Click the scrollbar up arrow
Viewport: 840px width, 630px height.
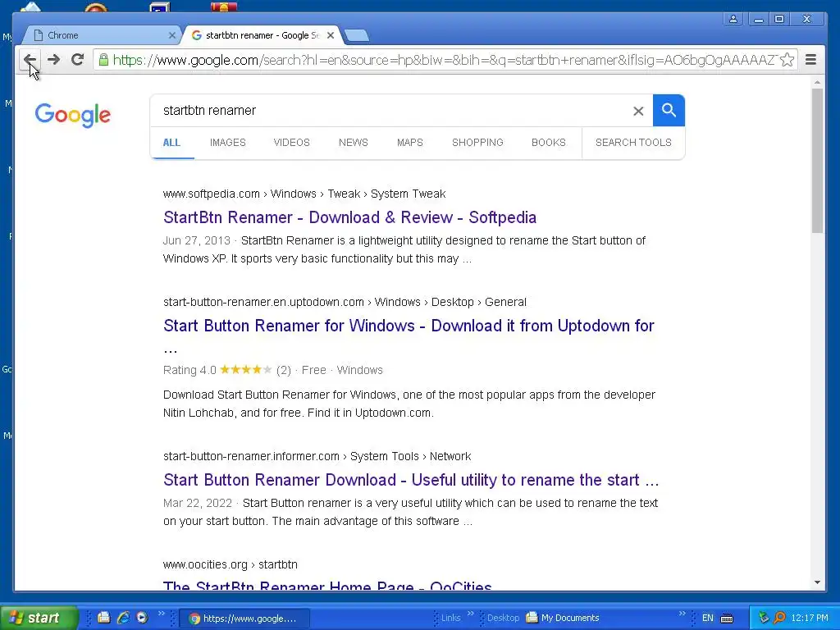[x=817, y=83]
